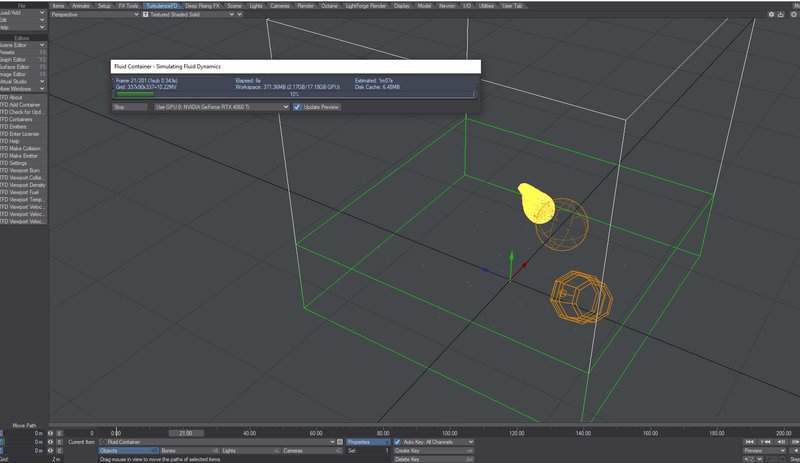The height and width of the screenshot is (463, 800).
Task: Uncheck the Update Preview checkbox
Action: point(297,107)
